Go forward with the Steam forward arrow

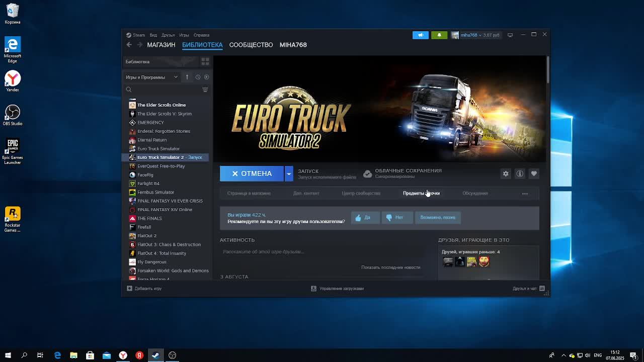click(x=140, y=45)
